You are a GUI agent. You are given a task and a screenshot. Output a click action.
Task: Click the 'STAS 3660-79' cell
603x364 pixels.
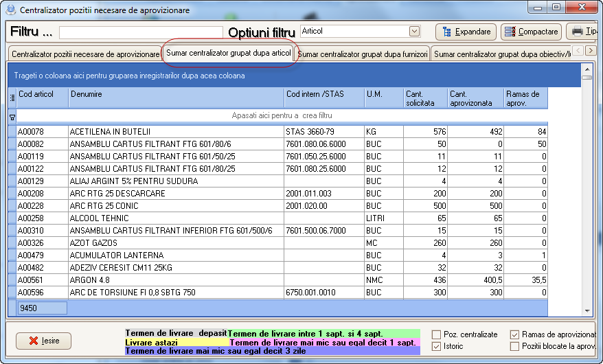coord(324,131)
